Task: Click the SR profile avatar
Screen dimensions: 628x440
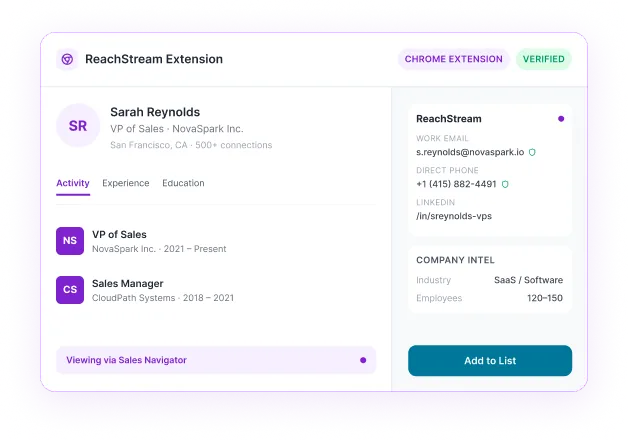Action: click(78, 125)
